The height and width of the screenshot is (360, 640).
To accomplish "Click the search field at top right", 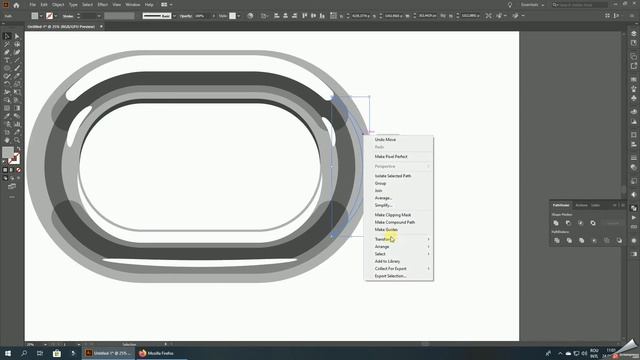I will (579, 5).
